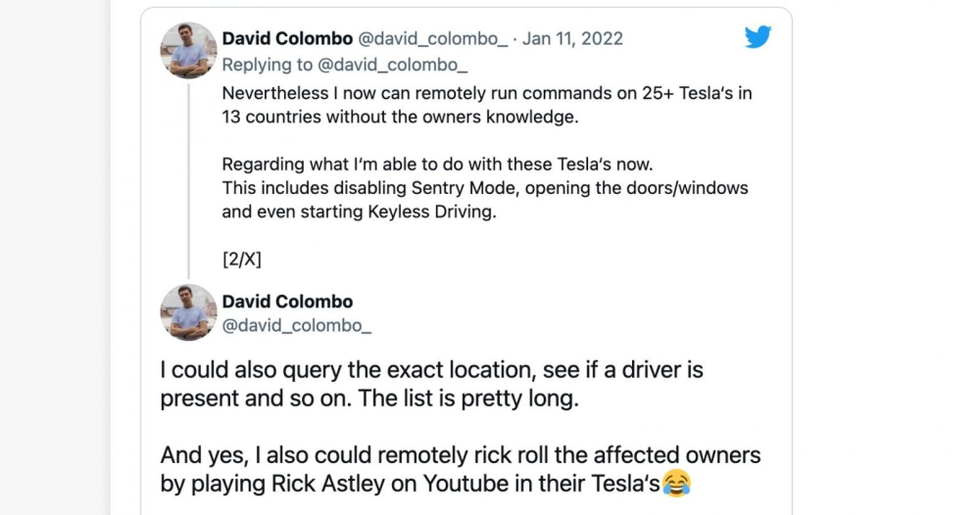Click the laughing-crying emoji at tweet end
Screen dimensions: 980x515
pos(676,483)
